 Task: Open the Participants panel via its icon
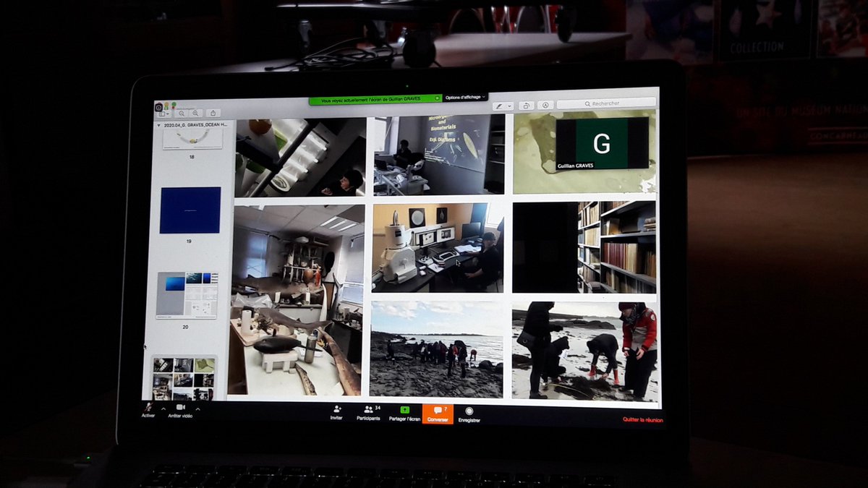click(x=368, y=409)
